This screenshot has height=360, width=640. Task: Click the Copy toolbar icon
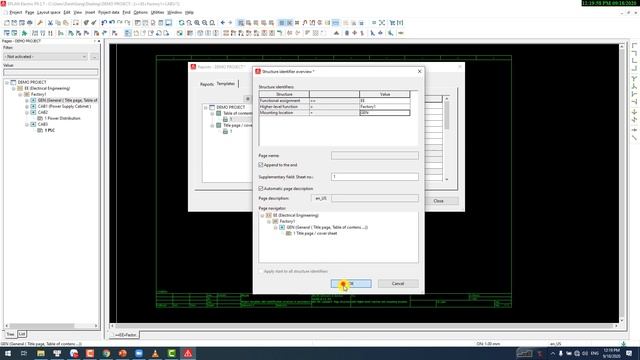tap(58, 23)
